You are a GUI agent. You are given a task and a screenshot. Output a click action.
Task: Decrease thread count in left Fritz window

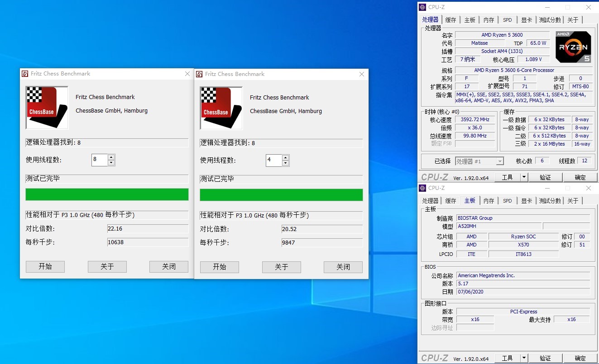click(111, 163)
